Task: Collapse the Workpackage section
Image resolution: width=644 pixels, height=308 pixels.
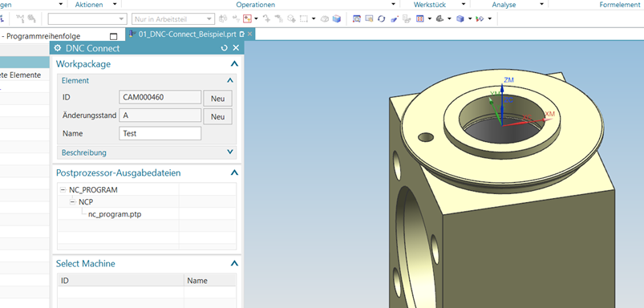Action: click(234, 63)
